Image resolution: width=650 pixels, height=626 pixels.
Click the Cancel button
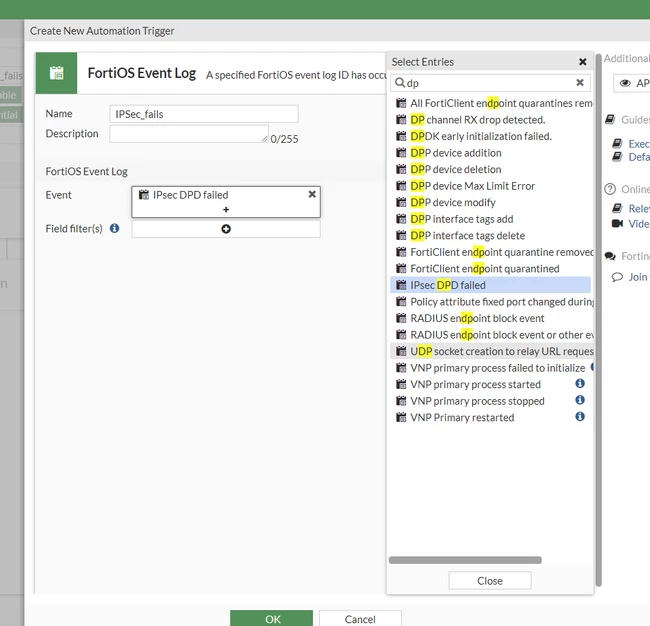coord(360,619)
